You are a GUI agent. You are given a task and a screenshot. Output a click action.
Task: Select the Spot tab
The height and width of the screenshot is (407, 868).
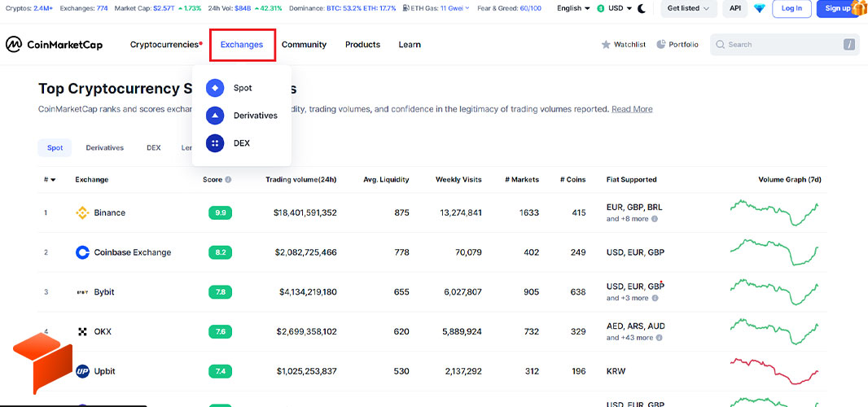tap(55, 148)
